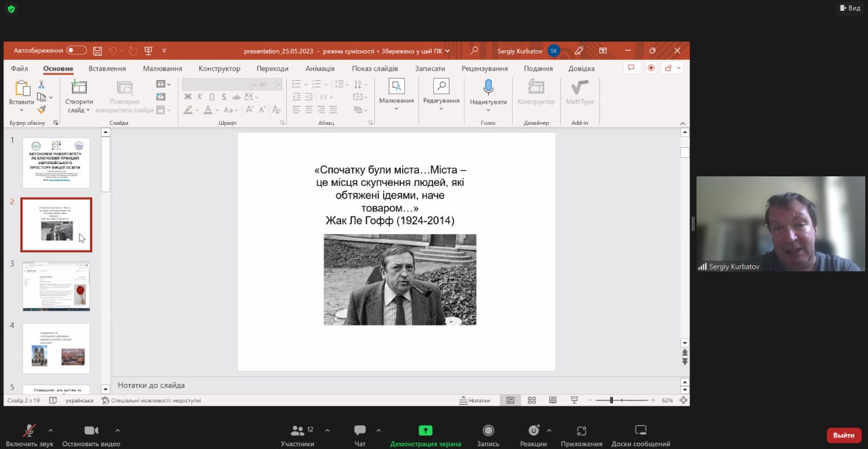868x449 pixels.
Task: Open Slide Sorter view in status bar
Action: click(x=532, y=400)
